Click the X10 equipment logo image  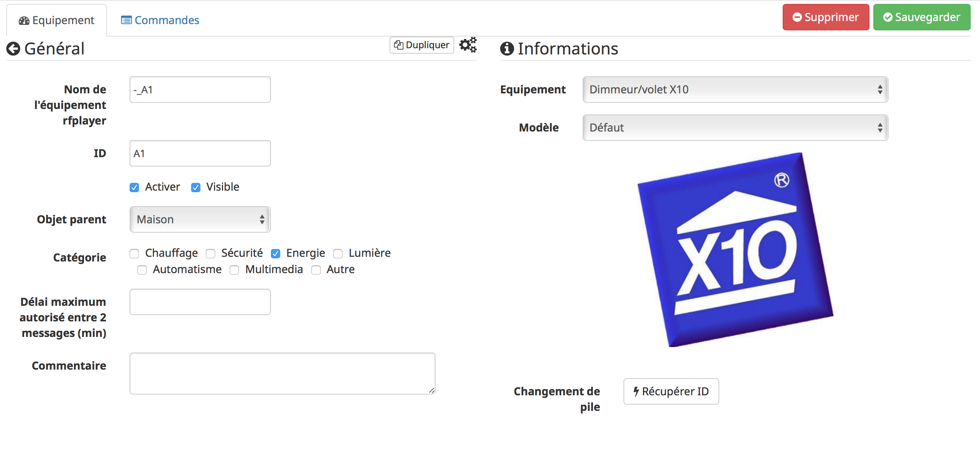(735, 250)
